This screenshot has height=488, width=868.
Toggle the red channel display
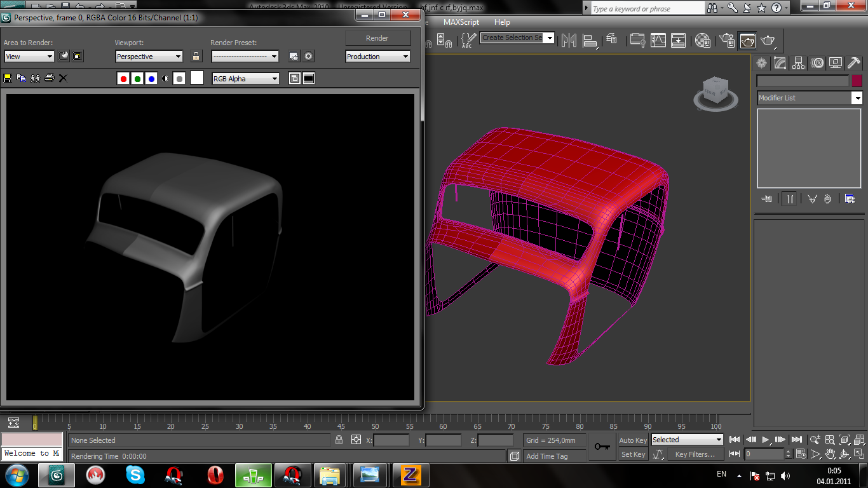123,79
